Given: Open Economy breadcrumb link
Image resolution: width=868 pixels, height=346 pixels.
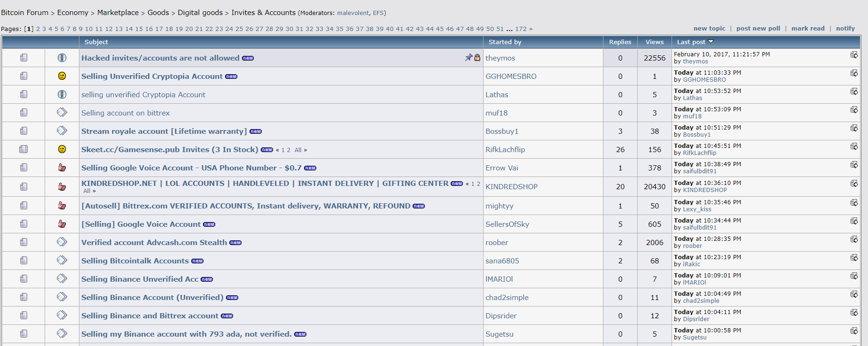Looking at the screenshot, I should tap(73, 13).
